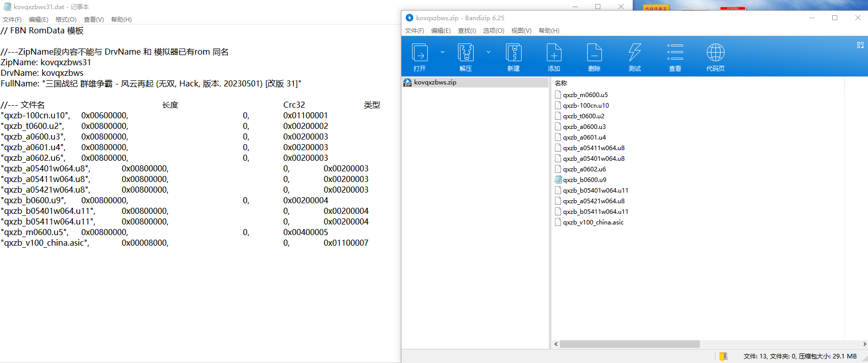Select qxzb-100cn.u10 in the archive list
The height and width of the screenshot is (363, 868).
click(x=586, y=105)
